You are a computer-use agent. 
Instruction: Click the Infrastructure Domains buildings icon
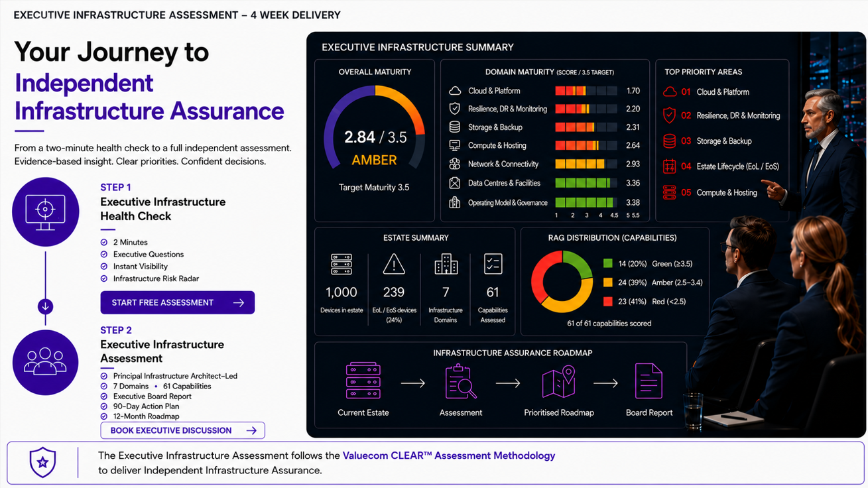(x=446, y=265)
